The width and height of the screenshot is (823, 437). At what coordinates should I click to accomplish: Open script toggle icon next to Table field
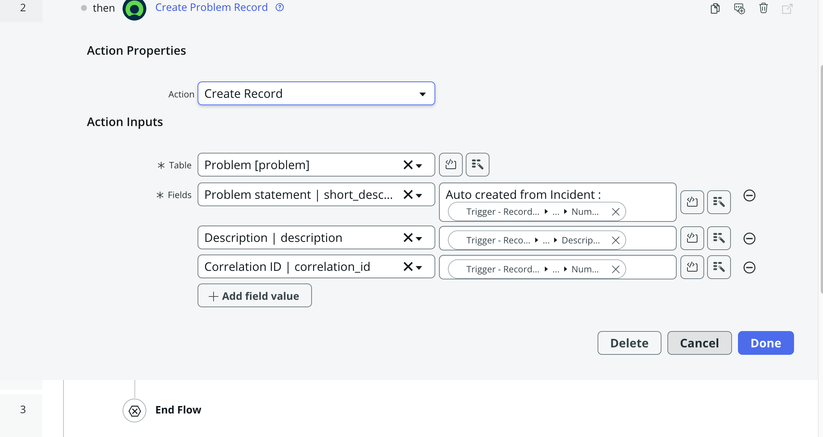(x=450, y=165)
